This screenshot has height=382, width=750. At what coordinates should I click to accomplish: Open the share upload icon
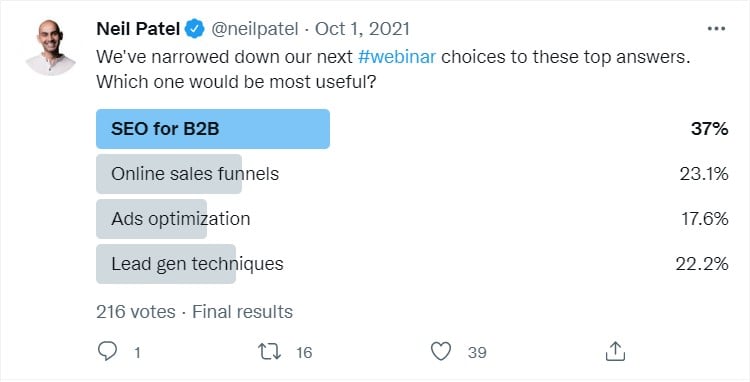click(x=615, y=351)
